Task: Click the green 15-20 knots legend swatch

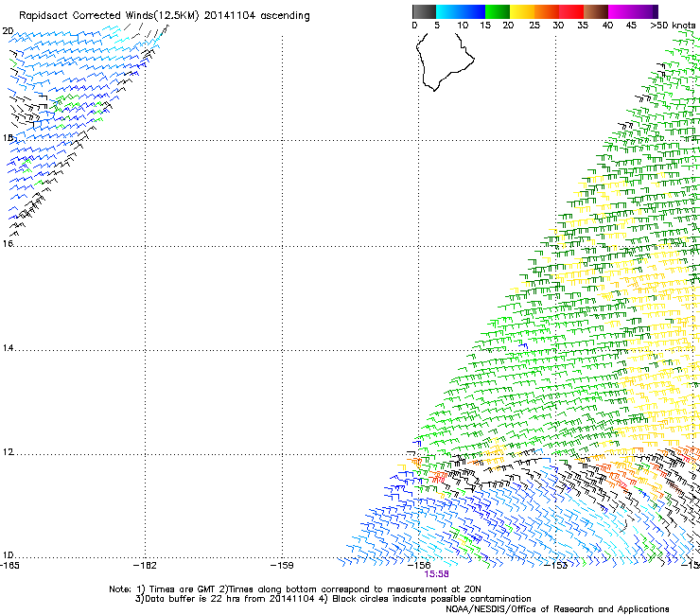Action: tap(498, 11)
